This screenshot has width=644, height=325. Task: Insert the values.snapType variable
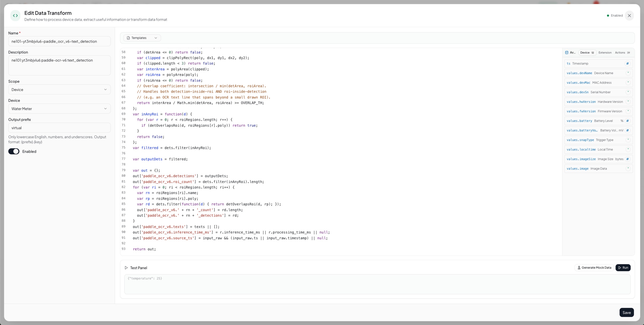pyautogui.click(x=598, y=140)
